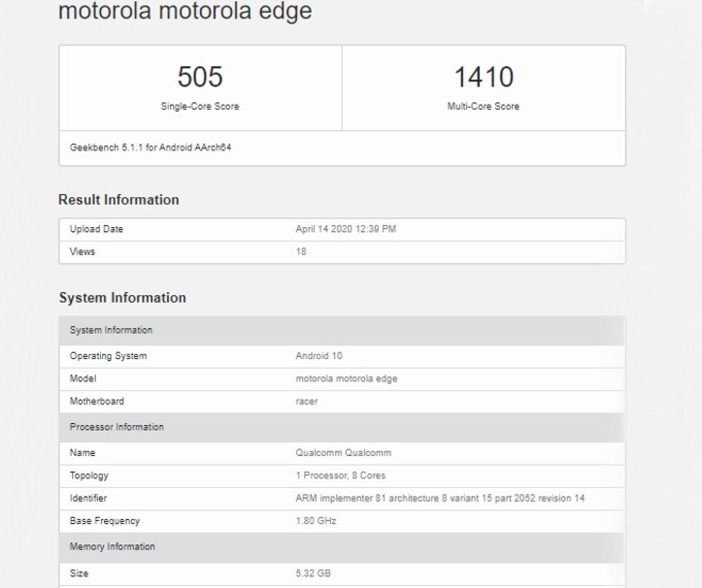Select the 'April 14 2020 12:39 PM' value

[346, 229]
